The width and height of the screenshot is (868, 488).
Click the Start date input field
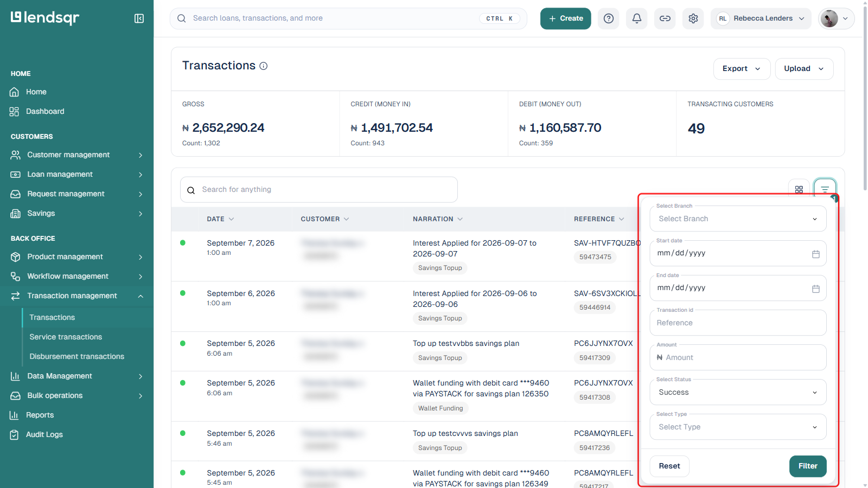738,253
